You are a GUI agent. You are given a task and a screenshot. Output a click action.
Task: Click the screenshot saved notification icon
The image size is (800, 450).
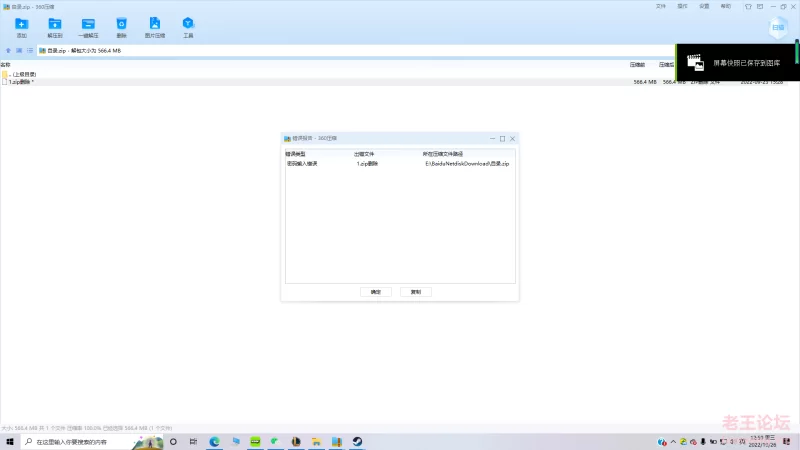point(695,63)
